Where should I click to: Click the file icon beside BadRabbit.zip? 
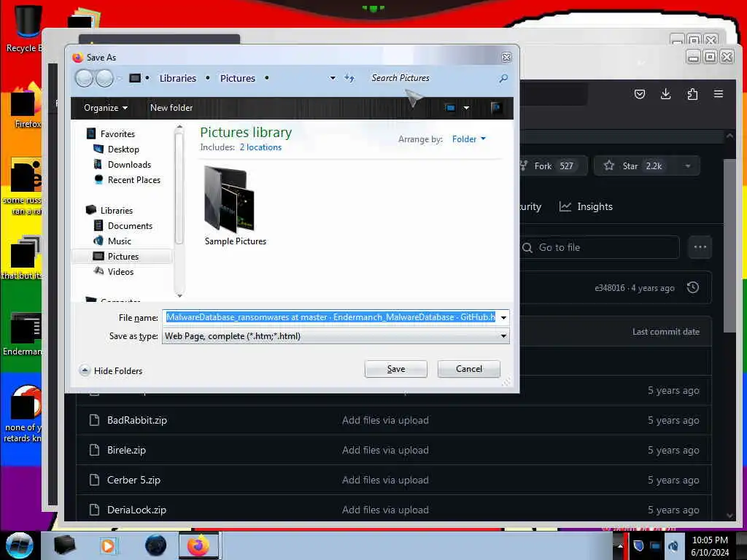coord(94,420)
